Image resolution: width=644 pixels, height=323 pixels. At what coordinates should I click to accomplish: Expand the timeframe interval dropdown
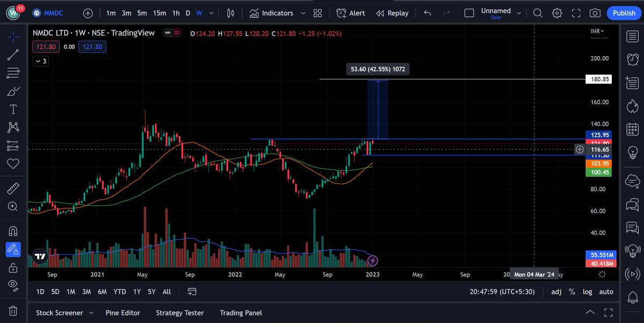[x=212, y=13]
